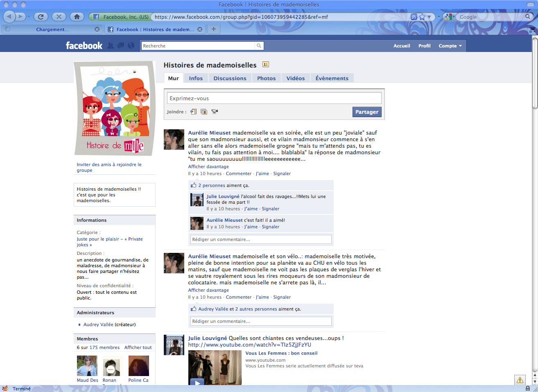
Task: Click the Exprimez-vous status field
Action: [274, 98]
